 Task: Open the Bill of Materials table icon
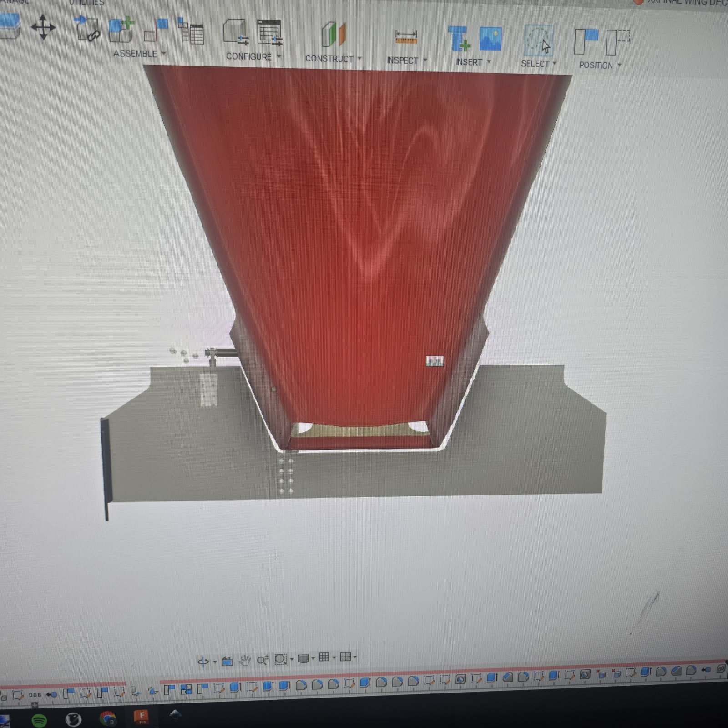click(190, 31)
